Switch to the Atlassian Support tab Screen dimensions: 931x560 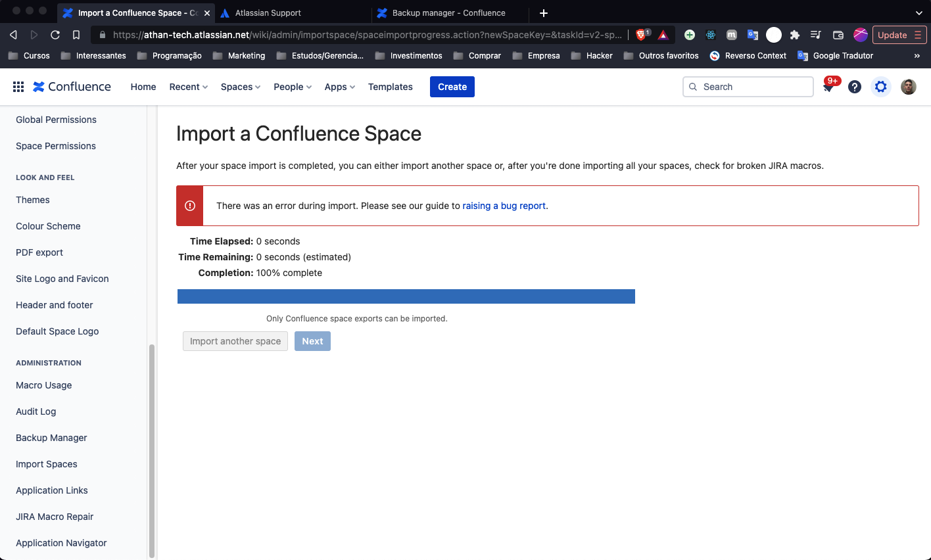(x=293, y=13)
